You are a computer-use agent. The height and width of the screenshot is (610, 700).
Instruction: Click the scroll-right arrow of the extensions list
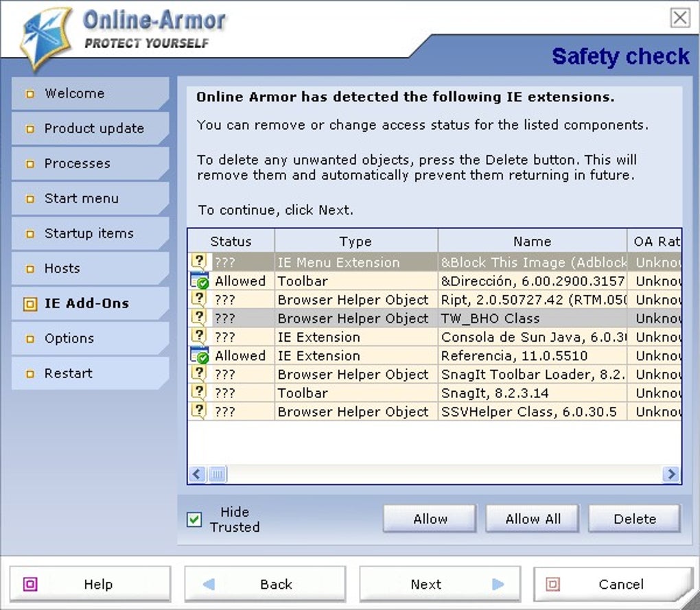[x=671, y=474]
